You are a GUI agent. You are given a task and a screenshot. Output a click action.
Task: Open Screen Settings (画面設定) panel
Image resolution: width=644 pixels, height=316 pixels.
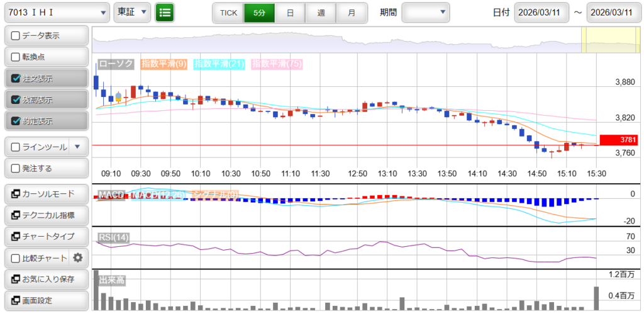[46, 300]
